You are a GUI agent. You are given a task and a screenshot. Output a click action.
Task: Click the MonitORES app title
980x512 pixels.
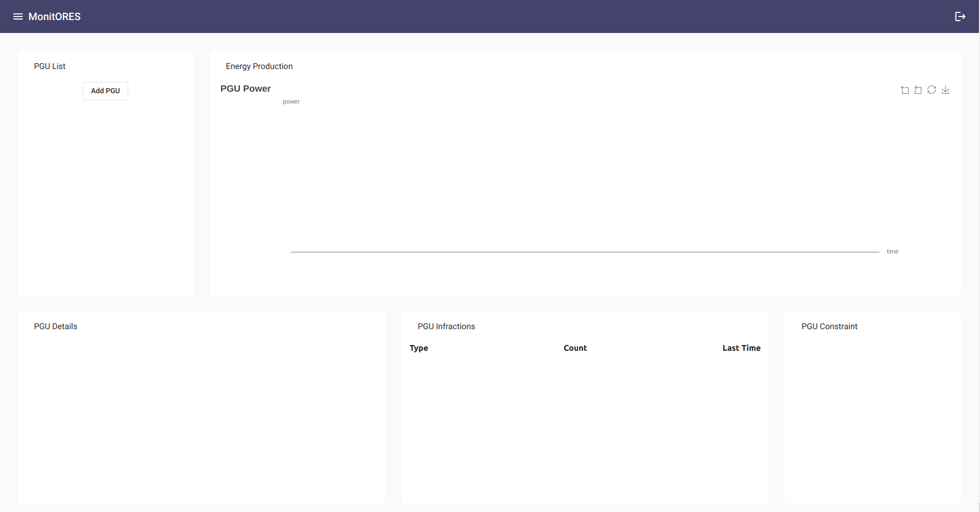[55, 16]
